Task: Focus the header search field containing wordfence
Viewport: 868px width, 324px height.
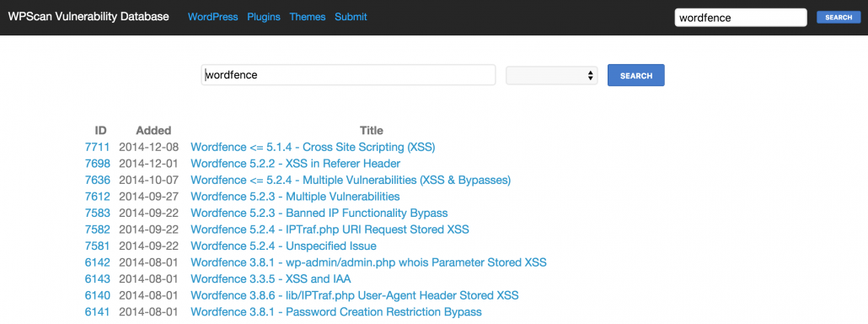Action: (x=741, y=17)
